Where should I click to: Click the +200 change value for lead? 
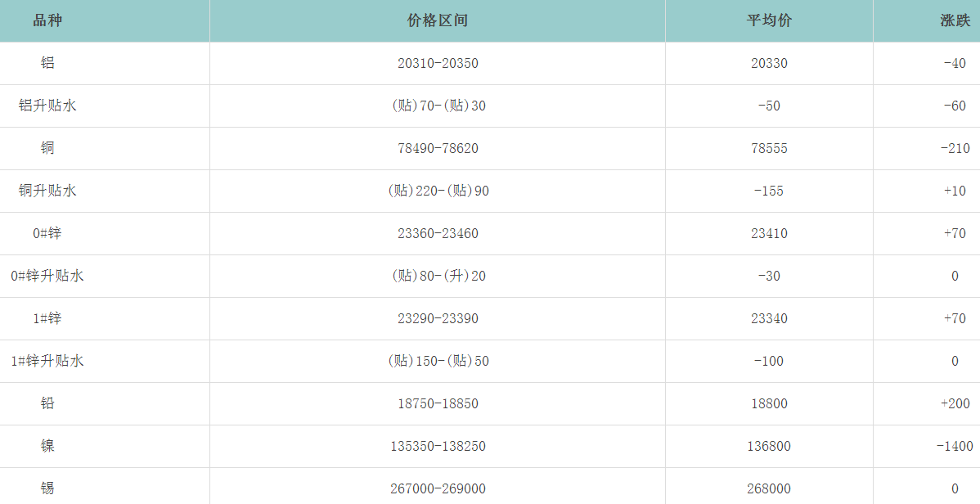coord(955,403)
